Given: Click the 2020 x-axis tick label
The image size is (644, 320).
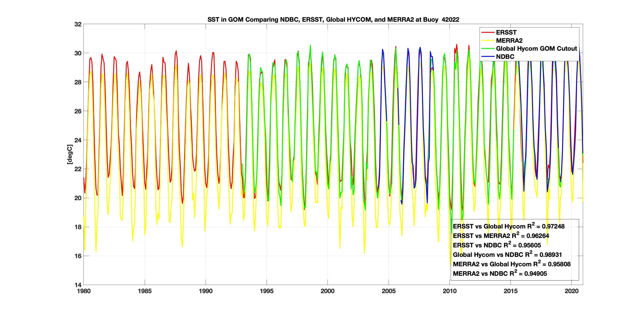Looking at the screenshot, I should (571, 291).
